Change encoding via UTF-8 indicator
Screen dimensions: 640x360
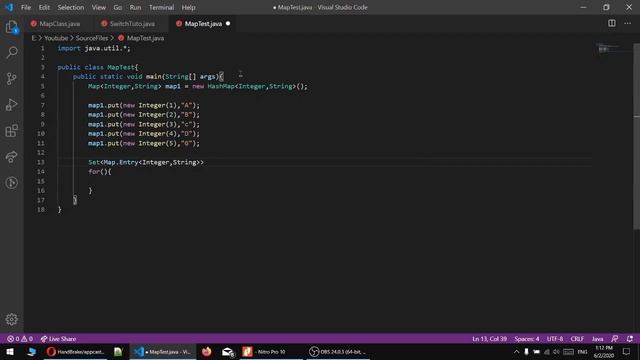tap(555, 339)
